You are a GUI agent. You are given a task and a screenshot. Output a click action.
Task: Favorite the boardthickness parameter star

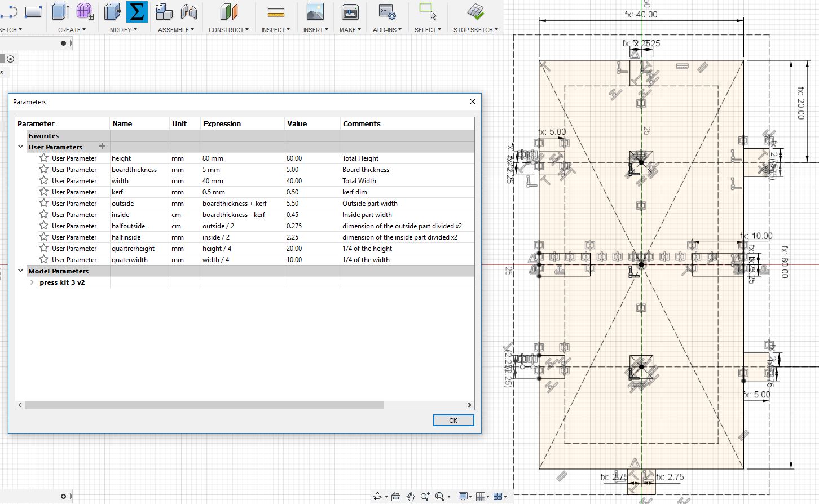[43, 169]
